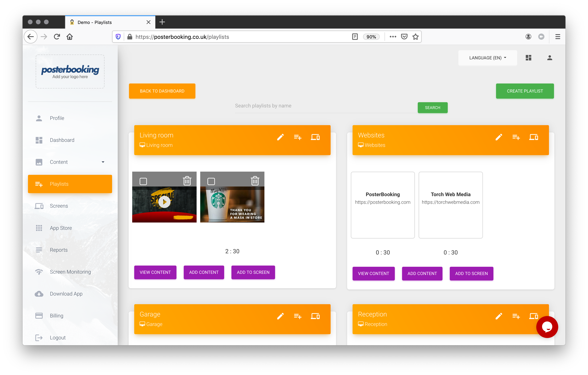Click the add-to-playlist icon on the Reception header
This screenshot has width=588, height=375.
coord(516,316)
